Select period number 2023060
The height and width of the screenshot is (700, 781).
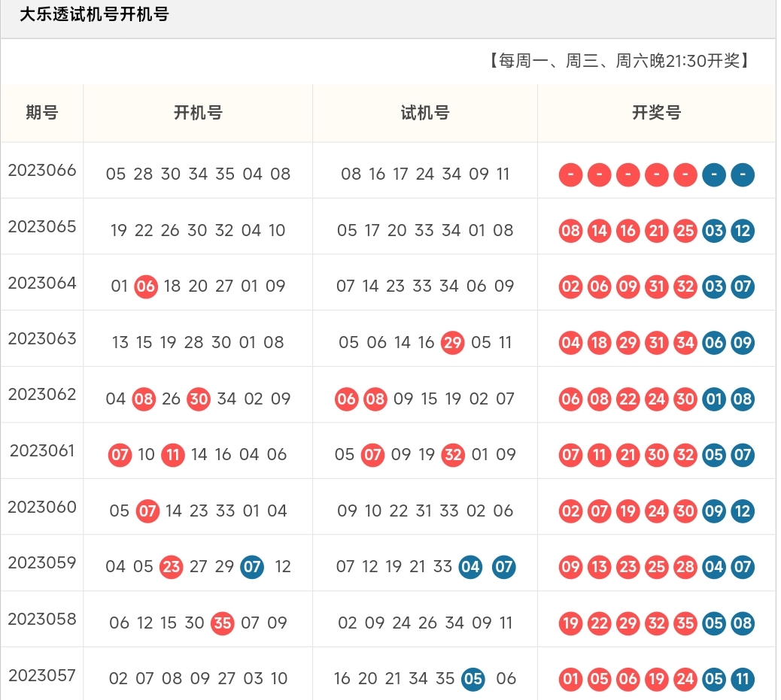[42, 507]
